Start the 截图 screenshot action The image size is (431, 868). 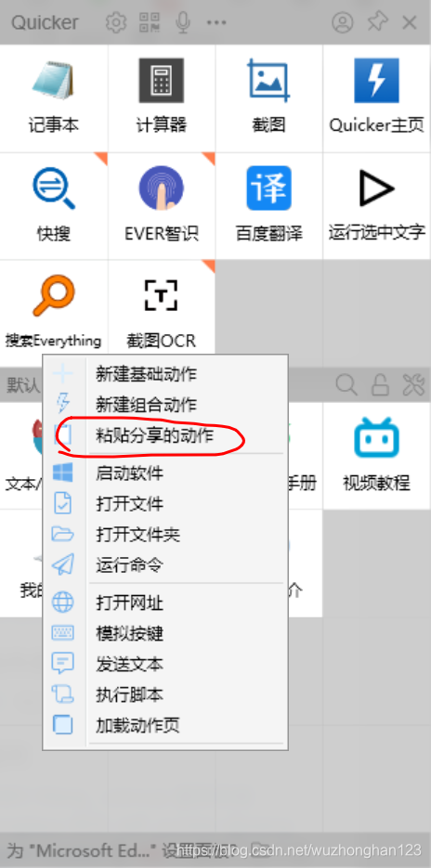(268, 98)
